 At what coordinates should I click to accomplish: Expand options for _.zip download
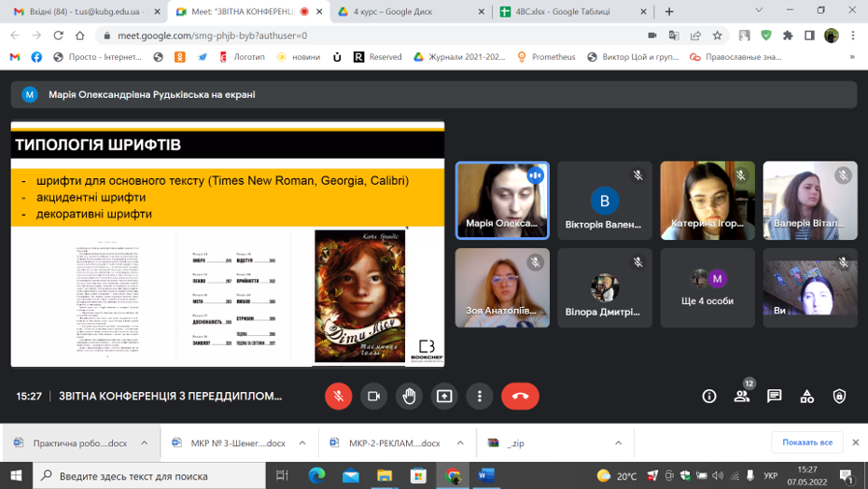pos(619,443)
